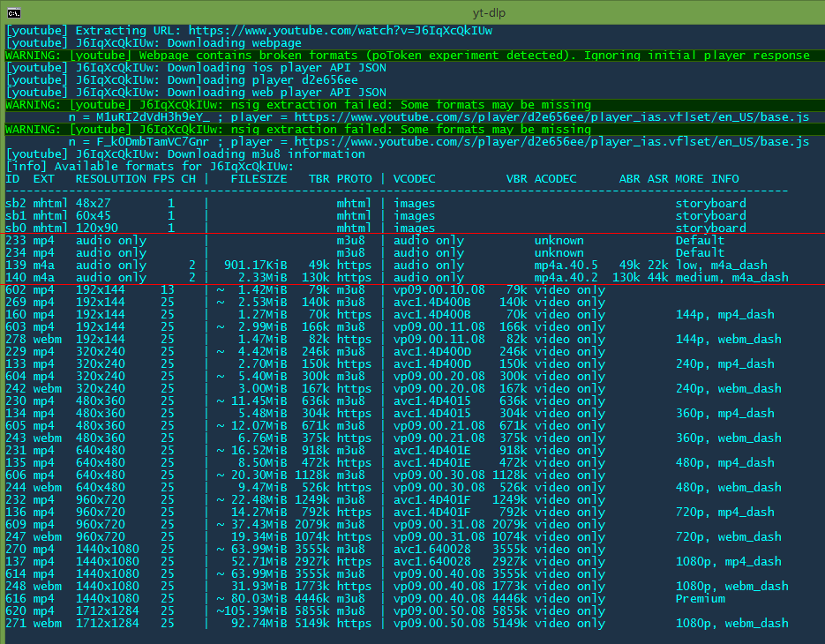
Task: Click the "medium, m4a_dash" info text
Action: (x=731, y=278)
